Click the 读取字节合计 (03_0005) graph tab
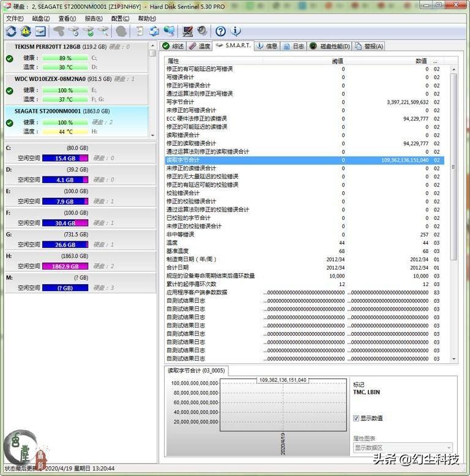This screenshot has height=476, width=470. (196, 371)
